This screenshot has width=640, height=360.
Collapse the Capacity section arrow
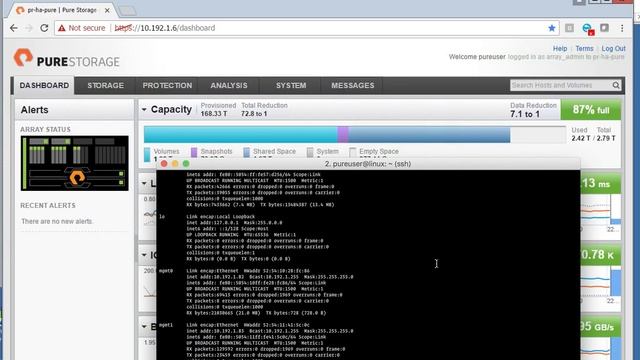coord(144,109)
